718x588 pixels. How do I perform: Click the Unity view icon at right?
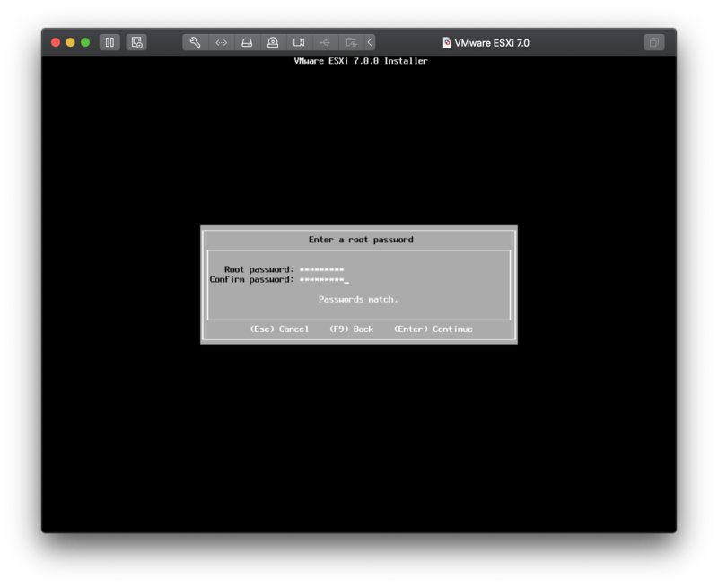pos(654,42)
